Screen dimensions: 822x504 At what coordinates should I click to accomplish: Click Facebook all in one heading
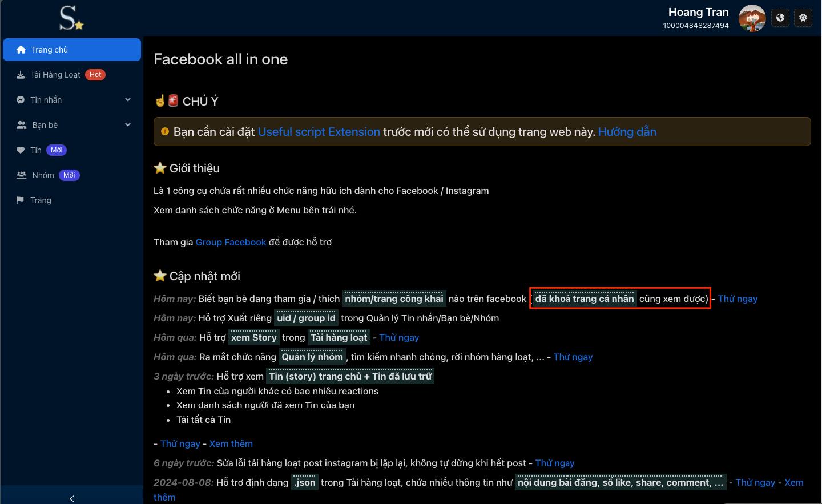(x=220, y=59)
